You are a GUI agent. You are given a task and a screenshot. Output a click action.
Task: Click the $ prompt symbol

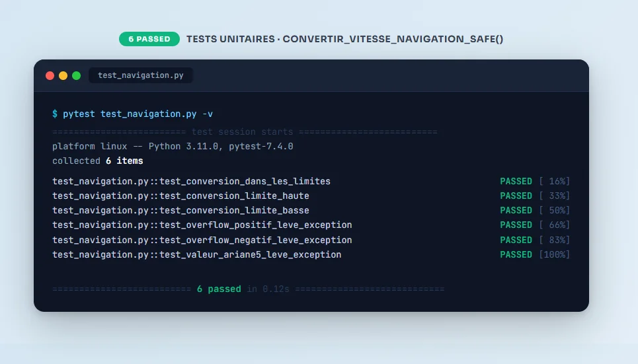click(x=55, y=114)
